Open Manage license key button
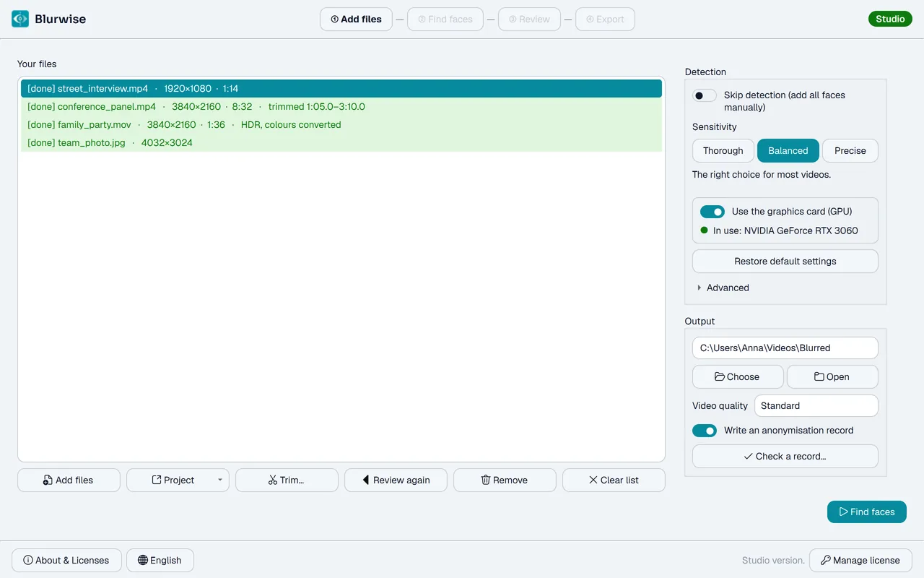The width and height of the screenshot is (924, 578). (860, 560)
